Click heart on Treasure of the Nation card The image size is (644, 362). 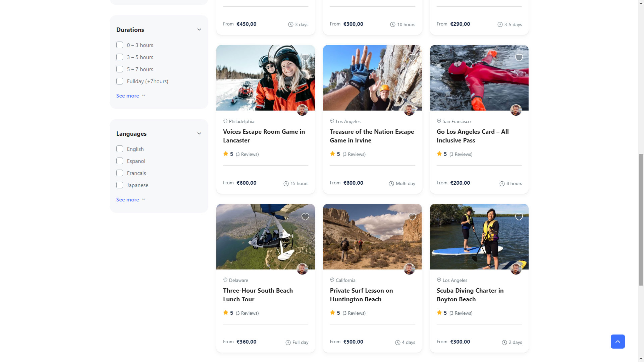412,58
